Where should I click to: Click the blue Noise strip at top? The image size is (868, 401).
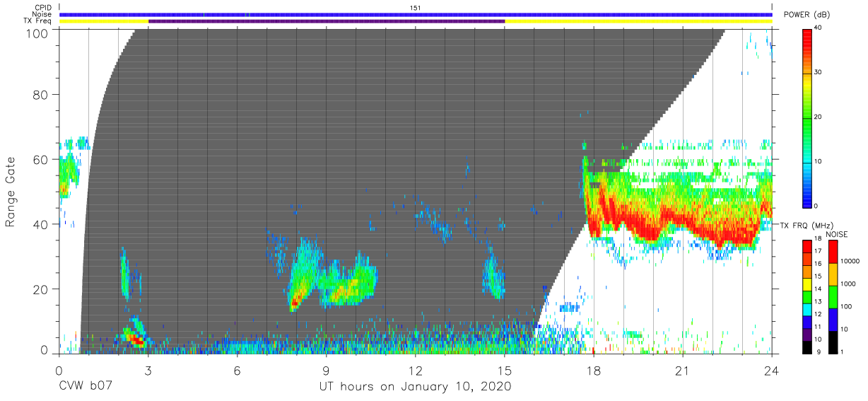click(x=416, y=14)
